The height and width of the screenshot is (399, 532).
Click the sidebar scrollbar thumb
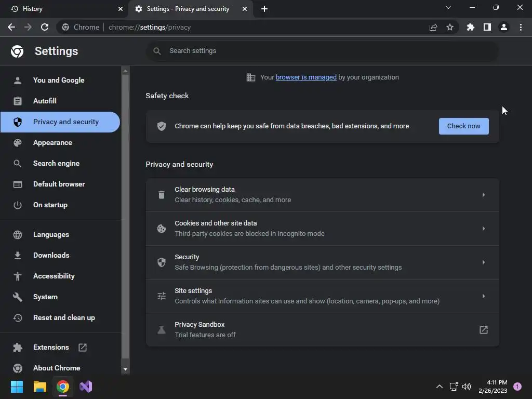tap(125, 217)
